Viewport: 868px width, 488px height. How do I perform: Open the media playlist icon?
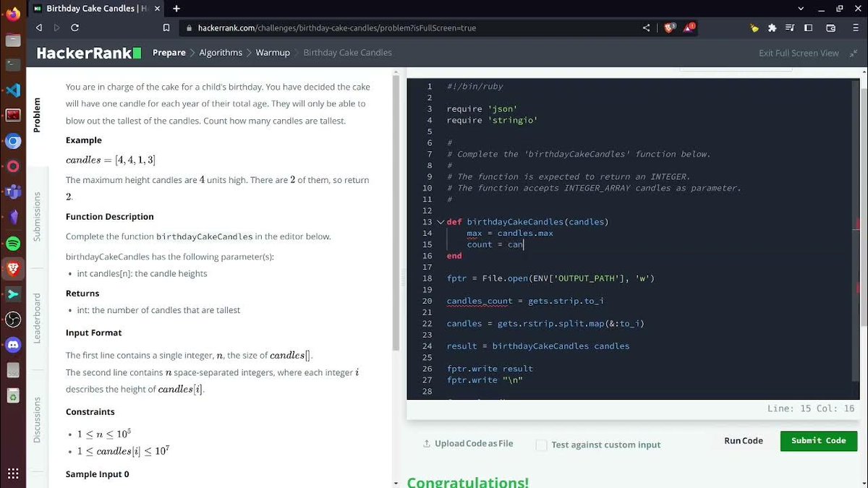tap(790, 28)
